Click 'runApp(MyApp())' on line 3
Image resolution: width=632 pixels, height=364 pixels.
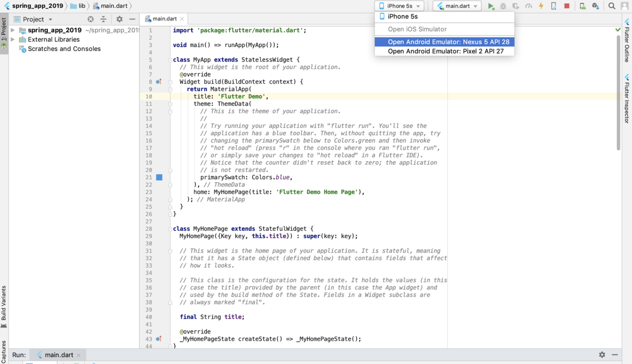(251, 45)
